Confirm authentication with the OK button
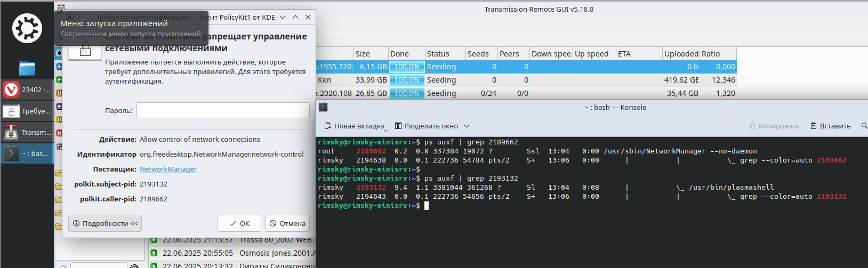This screenshot has width=868, height=268. pos(239,223)
